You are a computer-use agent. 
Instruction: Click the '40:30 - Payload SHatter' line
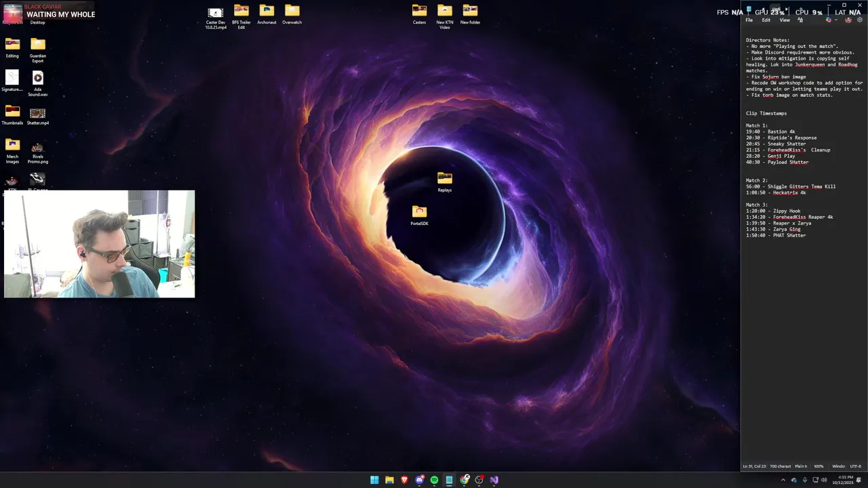(777, 162)
